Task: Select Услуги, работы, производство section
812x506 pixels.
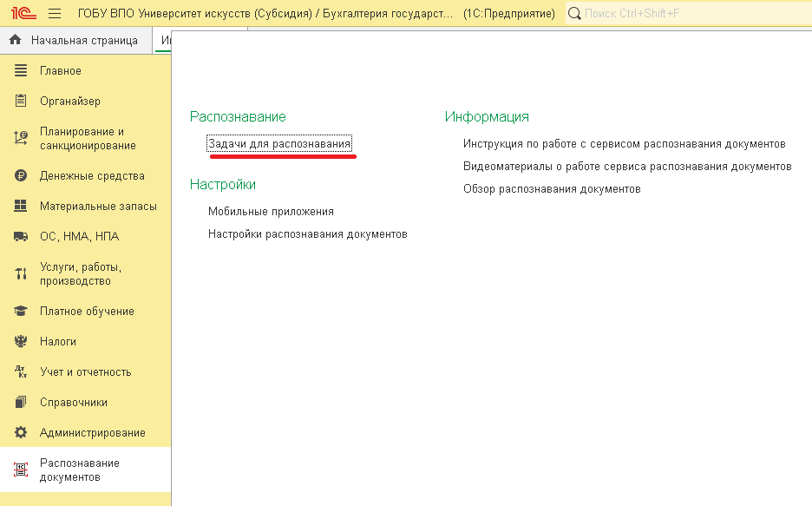Action: tap(81, 274)
